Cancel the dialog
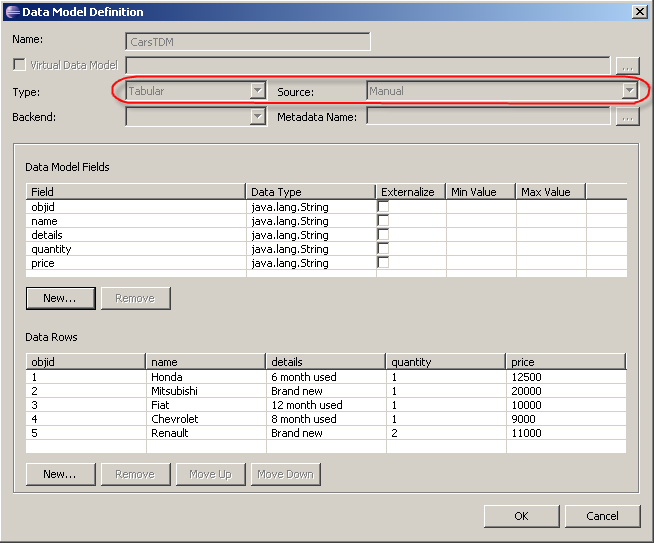This screenshot has width=654, height=543. point(602,516)
